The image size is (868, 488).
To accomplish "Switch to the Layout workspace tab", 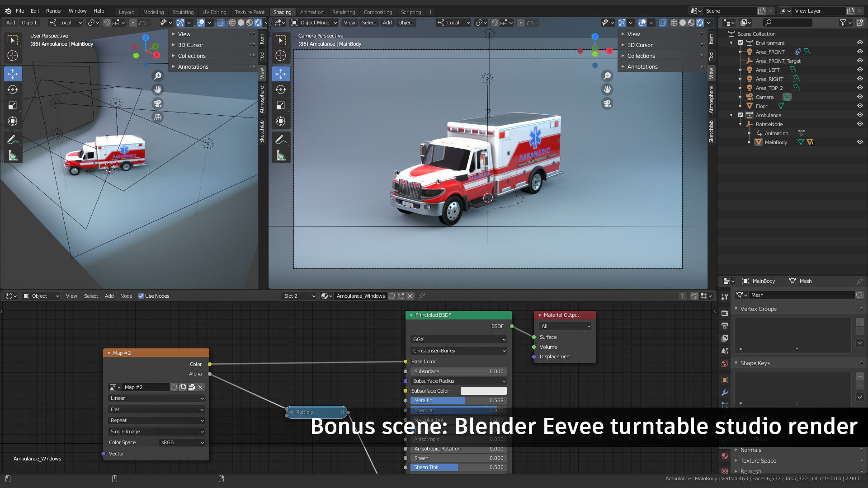I will coord(127,12).
